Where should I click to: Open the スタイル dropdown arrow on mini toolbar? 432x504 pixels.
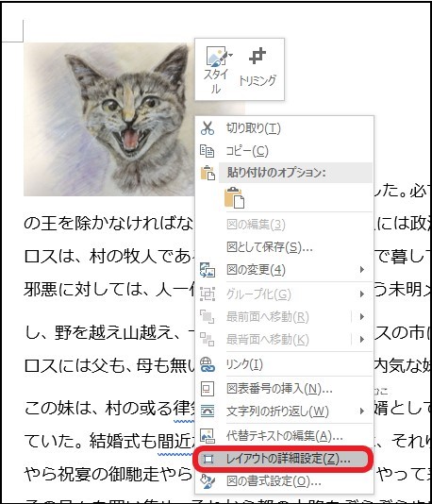click(230, 55)
